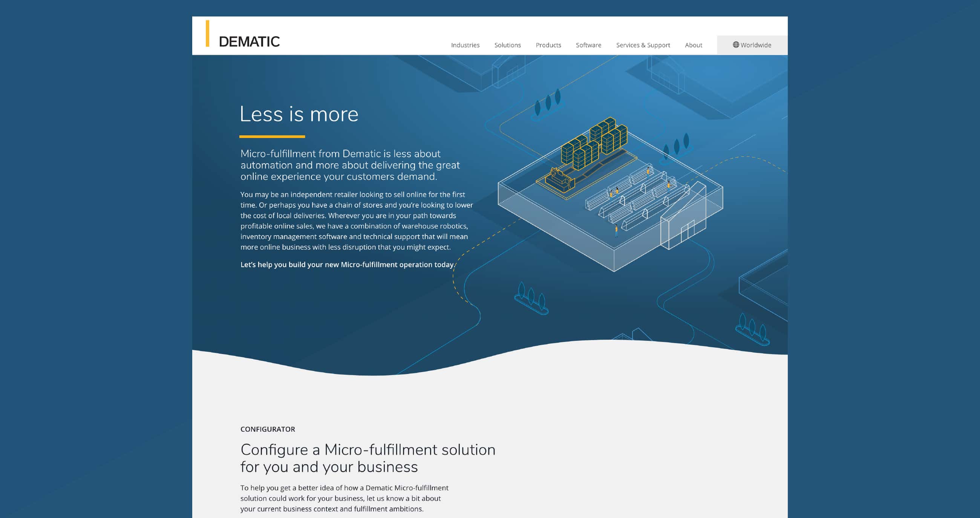980x518 pixels.
Task: Open the Products menu
Action: [548, 45]
